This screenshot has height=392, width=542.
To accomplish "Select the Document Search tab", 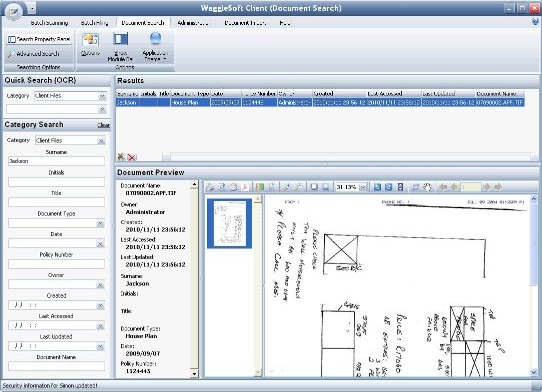I will click(143, 23).
